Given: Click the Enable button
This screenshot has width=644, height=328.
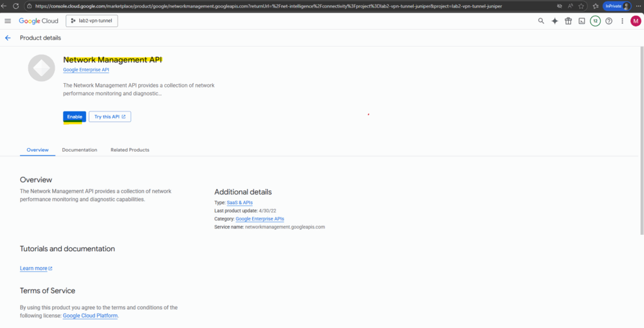Looking at the screenshot, I should point(75,116).
